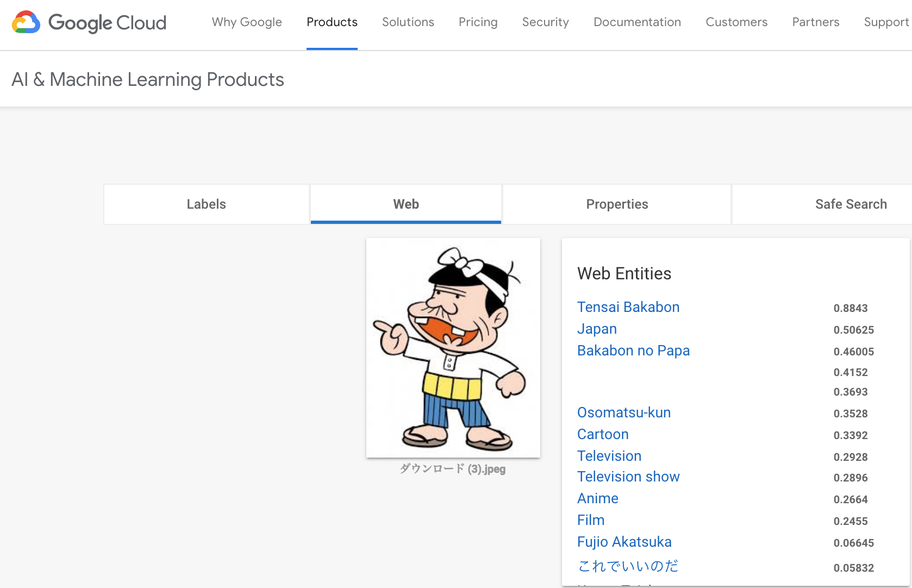Click the score value 0.05832
The image size is (912, 588).
pos(854,568)
